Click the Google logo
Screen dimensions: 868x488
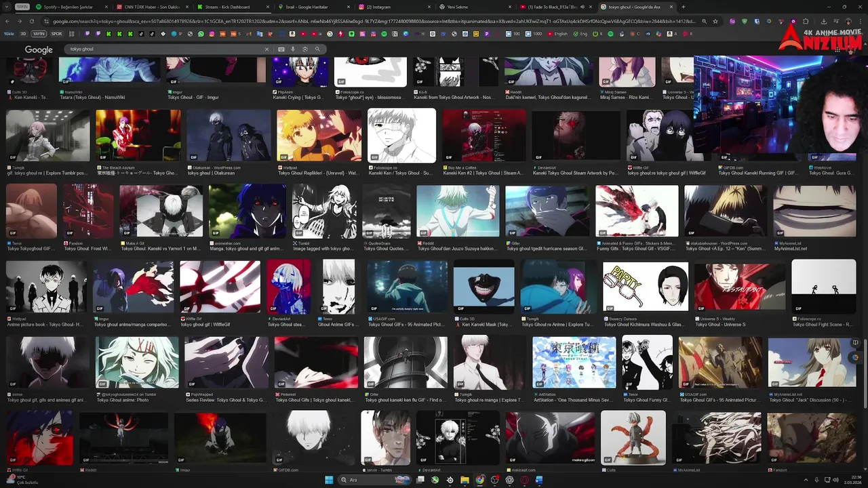39,49
